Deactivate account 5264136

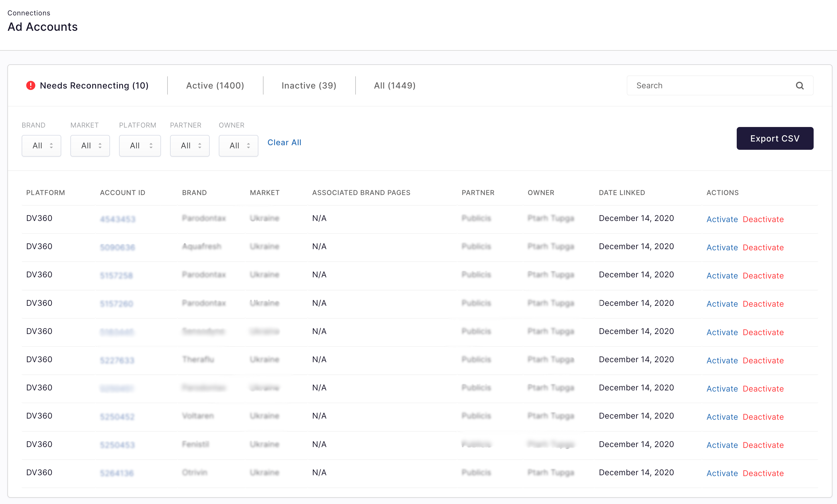pyautogui.click(x=763, y=474)
